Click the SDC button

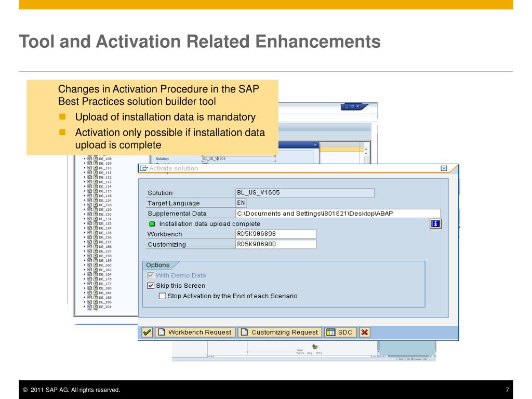341,332
